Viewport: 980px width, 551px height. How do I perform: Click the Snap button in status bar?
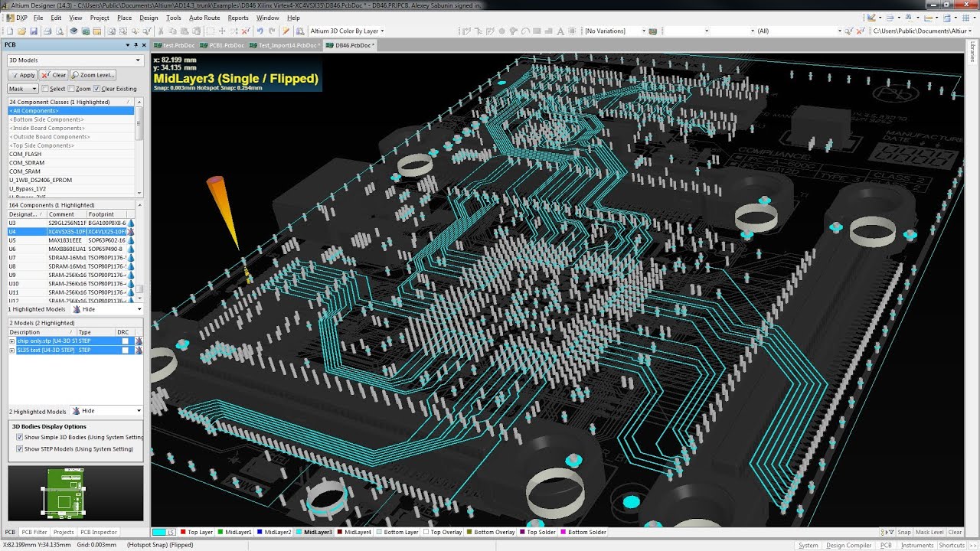tap(904, 532)
